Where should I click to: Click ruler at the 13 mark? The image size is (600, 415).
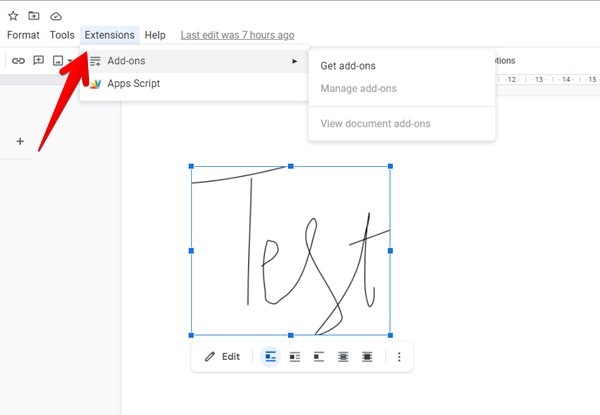click(x=539, y=80)
